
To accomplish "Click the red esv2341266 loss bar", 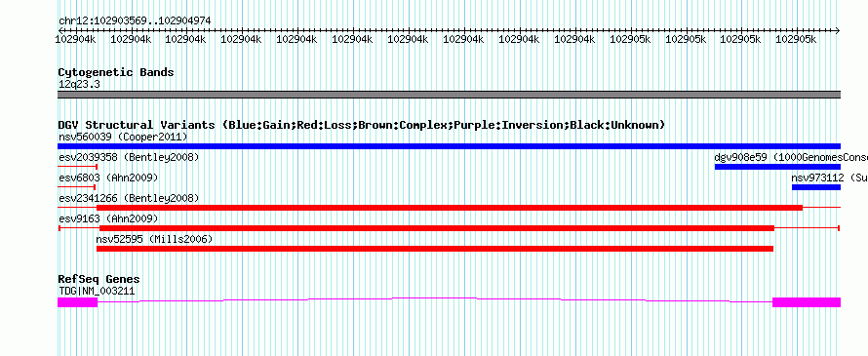I will [x=450, y=208].
